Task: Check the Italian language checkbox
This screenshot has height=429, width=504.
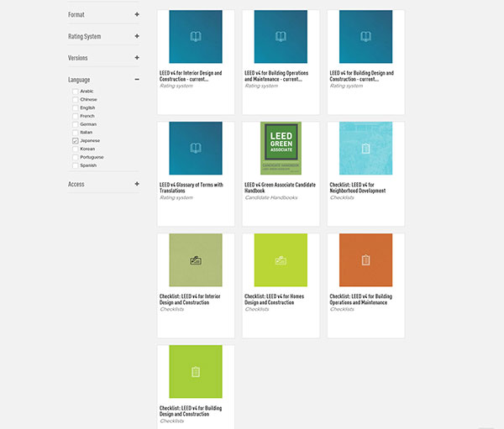Action: 76,133
